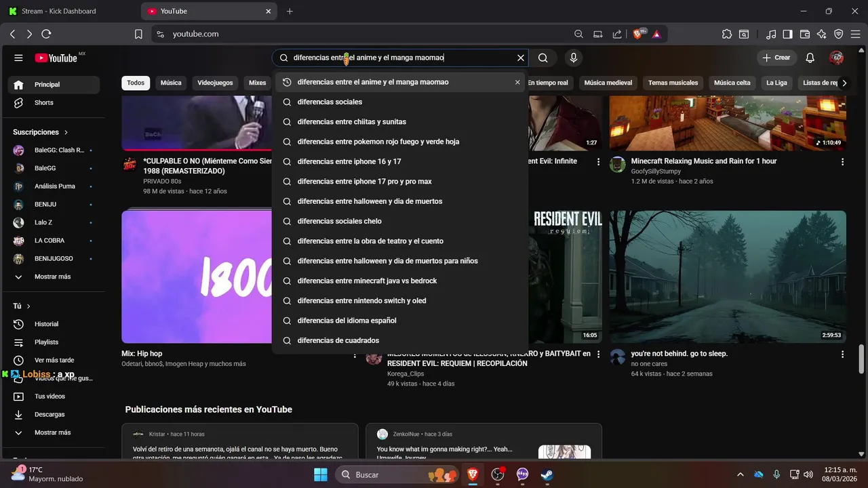Open Playlists in sidebar
The width and height of the screenshot is (868, 488).
click(54, 342)
